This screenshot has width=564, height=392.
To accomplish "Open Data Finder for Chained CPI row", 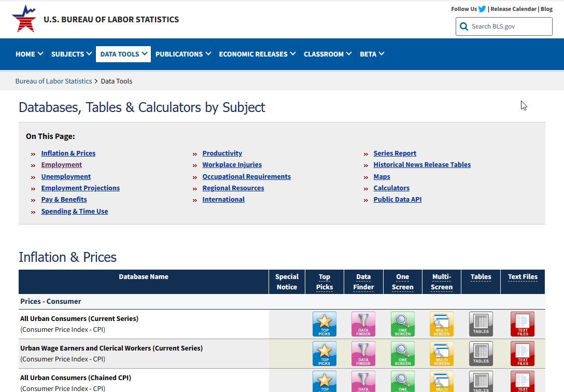I will [363, 381].
